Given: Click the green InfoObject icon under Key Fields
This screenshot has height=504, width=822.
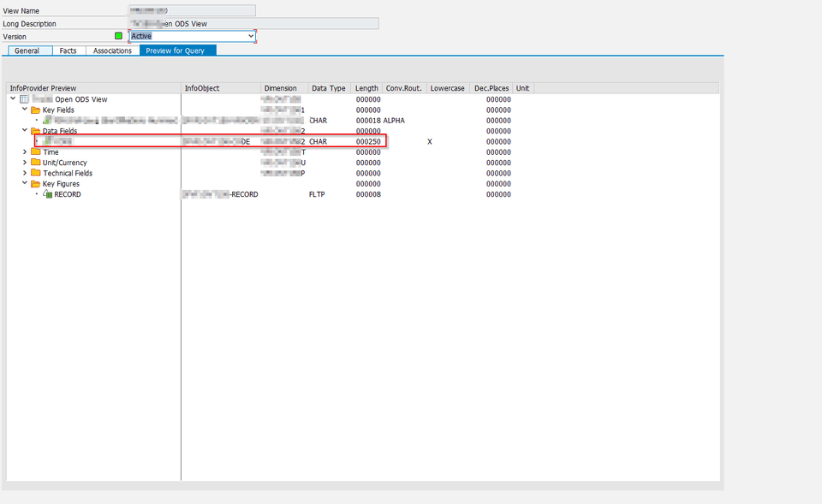Looking at the screenshot, I should [46, 121].
